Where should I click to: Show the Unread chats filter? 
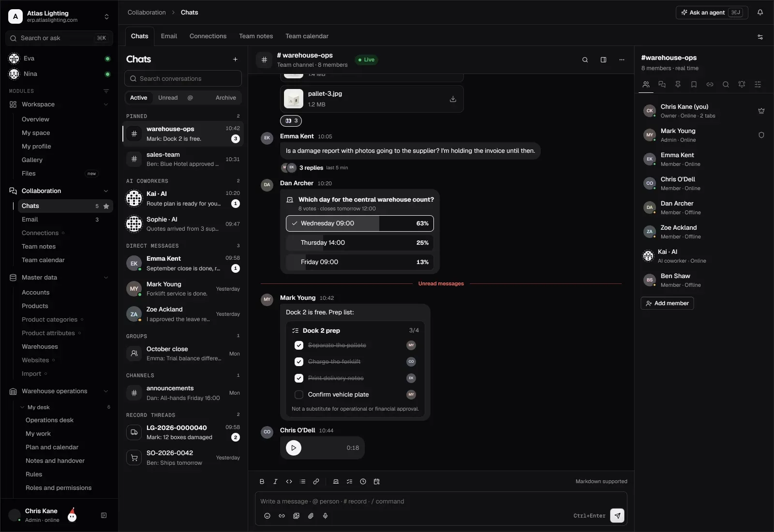click(x=168, y=98)
